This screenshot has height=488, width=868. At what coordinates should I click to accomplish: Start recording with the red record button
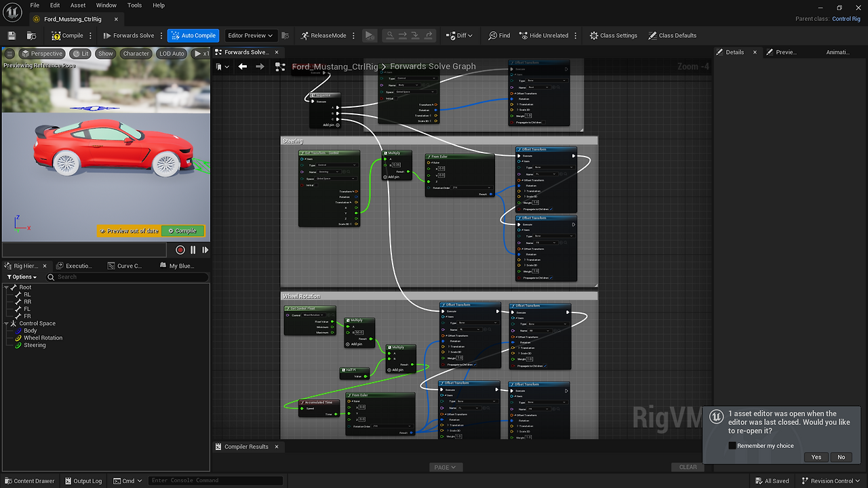tap(180, 249)
